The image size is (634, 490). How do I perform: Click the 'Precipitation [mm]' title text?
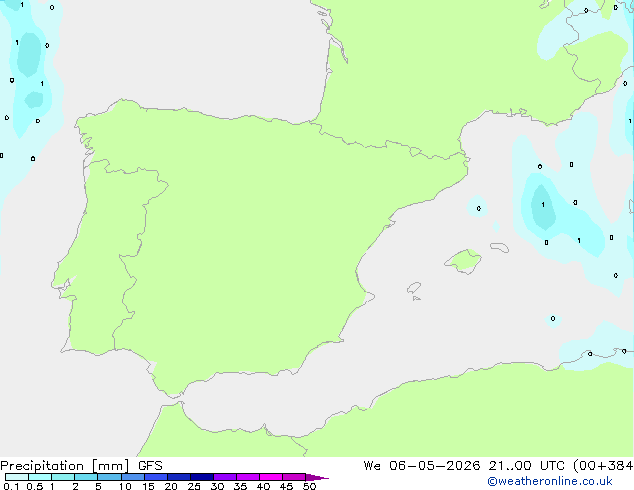pyautogui.click(x=64, y=466)
